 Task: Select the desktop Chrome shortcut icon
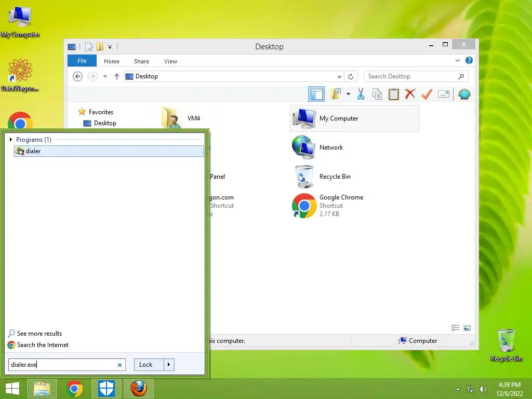(x=20, y=121)
